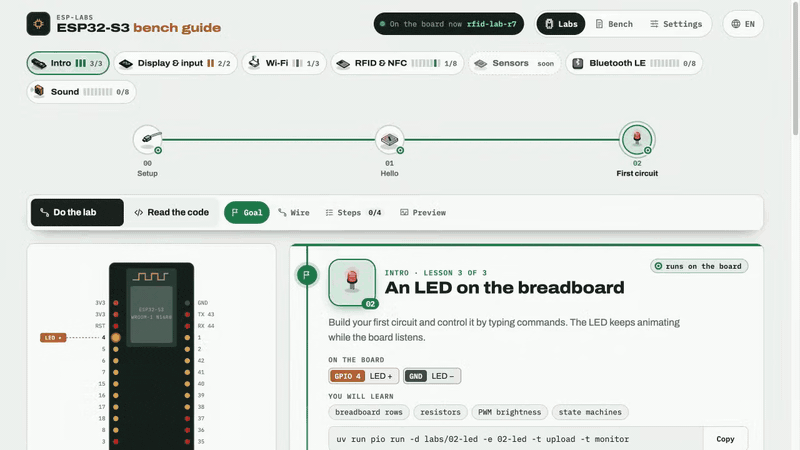Click the 'ESP32-S3 bench guide' title
The height and width of the screenshot is (450, 800).
pyautogui.click(x=139, y=28)
